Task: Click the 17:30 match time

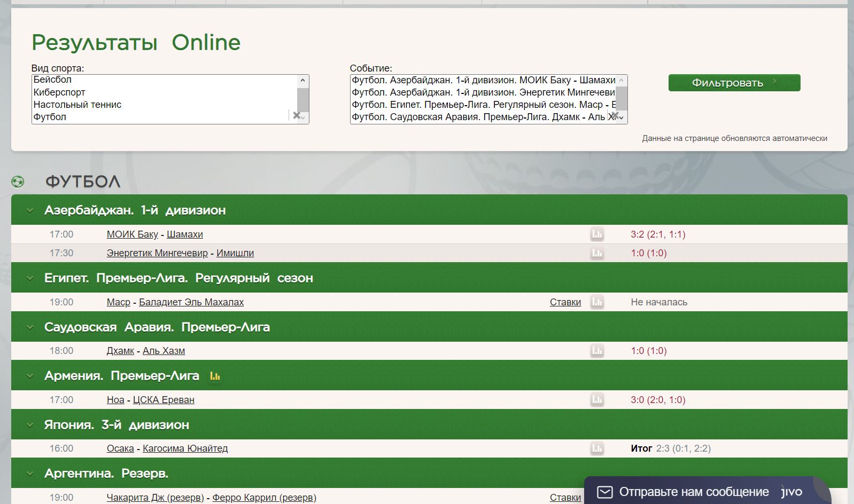Action: pyautogui.click(x=61, y=253)
